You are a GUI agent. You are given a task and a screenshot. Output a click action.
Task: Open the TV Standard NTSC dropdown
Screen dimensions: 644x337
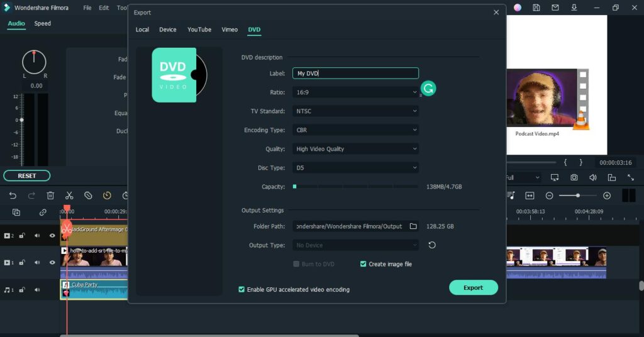(355, 111)
